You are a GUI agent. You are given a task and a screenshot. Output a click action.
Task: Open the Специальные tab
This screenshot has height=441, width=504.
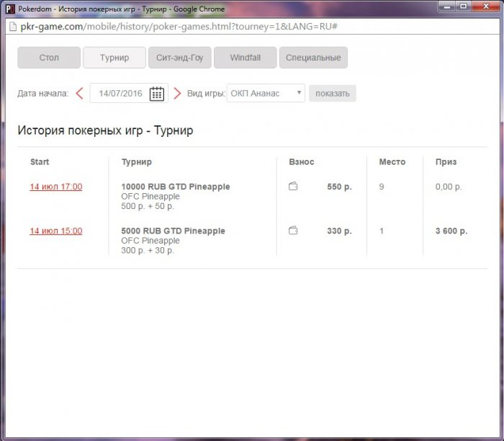[313, 58]
